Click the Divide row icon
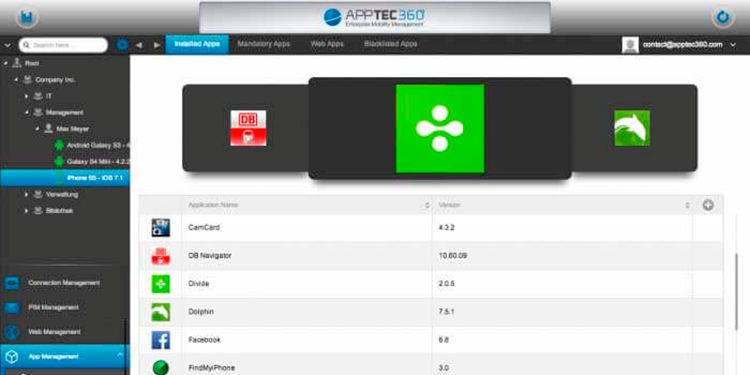 (x=161, y=284)
